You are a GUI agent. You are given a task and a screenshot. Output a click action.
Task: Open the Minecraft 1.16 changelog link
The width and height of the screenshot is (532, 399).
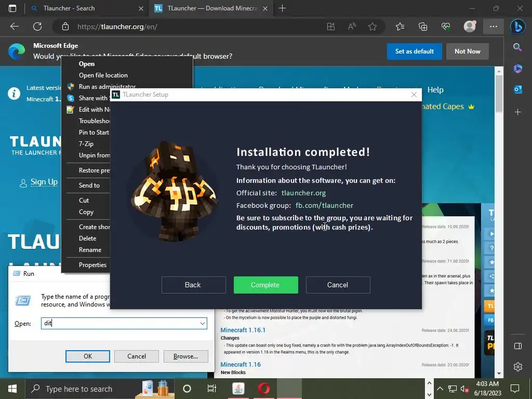pos(241,364)
